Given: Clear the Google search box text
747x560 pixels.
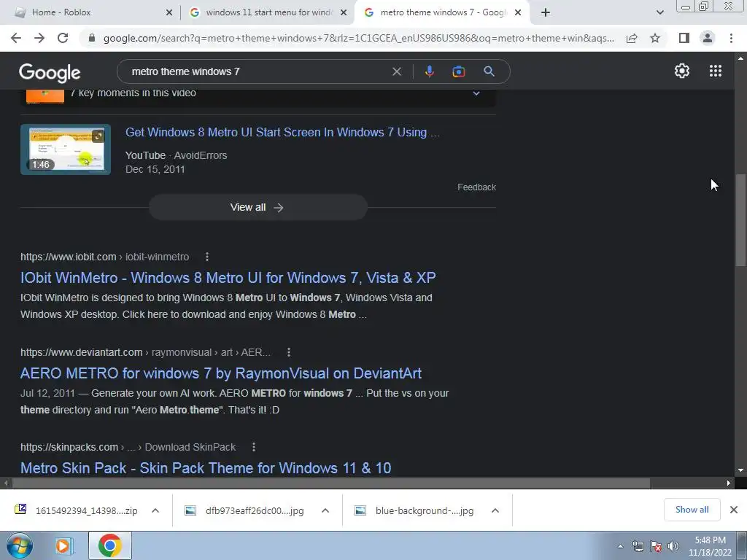Looking at the screenshot, I should [x=396, y=71].
